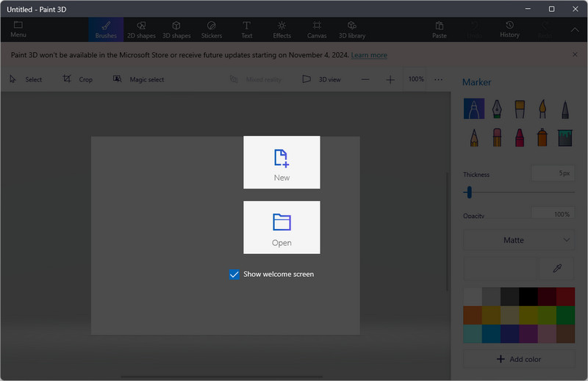The height and width of the screenshot is (381, 588).
Task: Open the Canvas tab
Action: coord(317,29)
